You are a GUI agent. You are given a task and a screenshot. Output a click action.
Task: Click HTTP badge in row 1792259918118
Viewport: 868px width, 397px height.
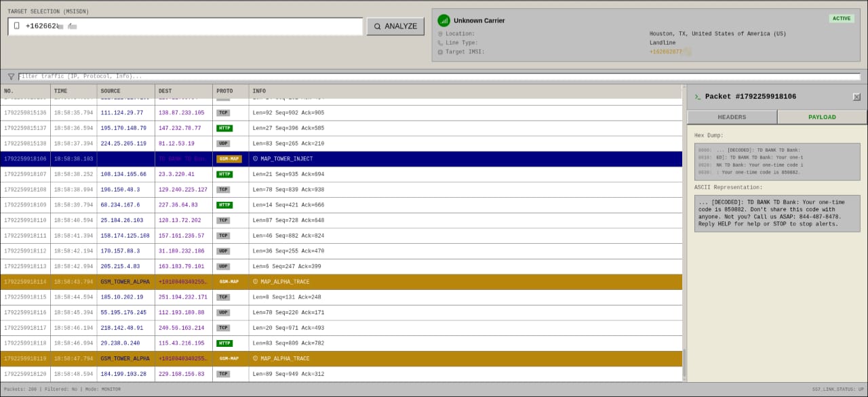pyautogui.click(x=224, y=343)
